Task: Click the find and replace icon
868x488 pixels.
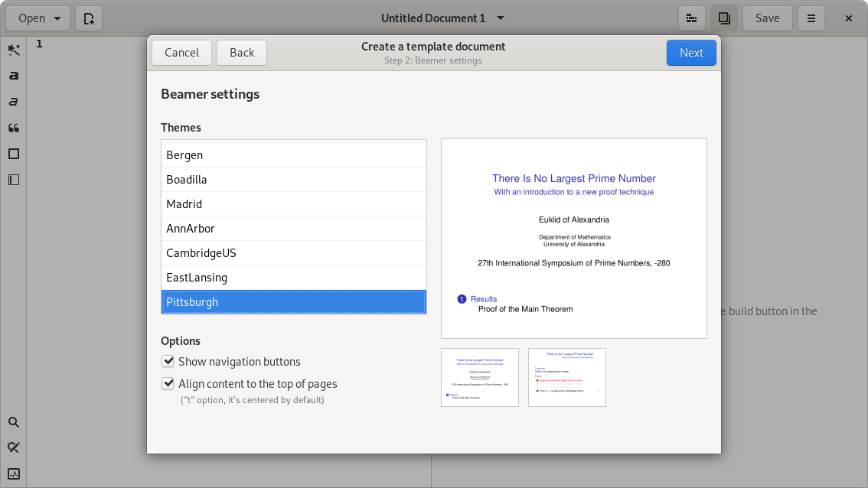Action: [13, 447]
